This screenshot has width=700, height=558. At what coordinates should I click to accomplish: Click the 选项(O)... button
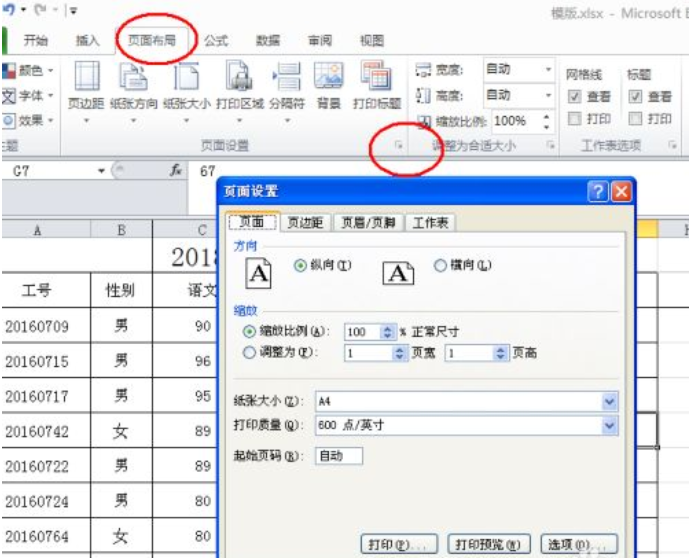(x=579, y=545)
